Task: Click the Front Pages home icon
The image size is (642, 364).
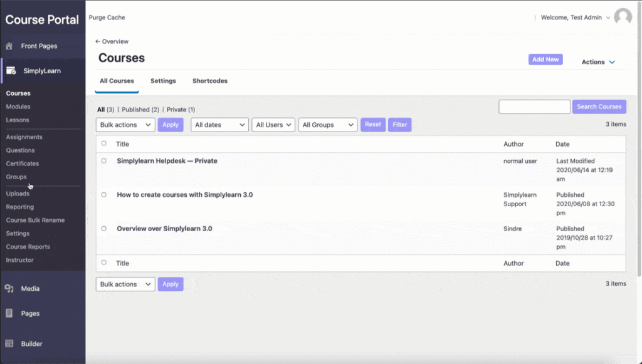Action: pos(9,46)
